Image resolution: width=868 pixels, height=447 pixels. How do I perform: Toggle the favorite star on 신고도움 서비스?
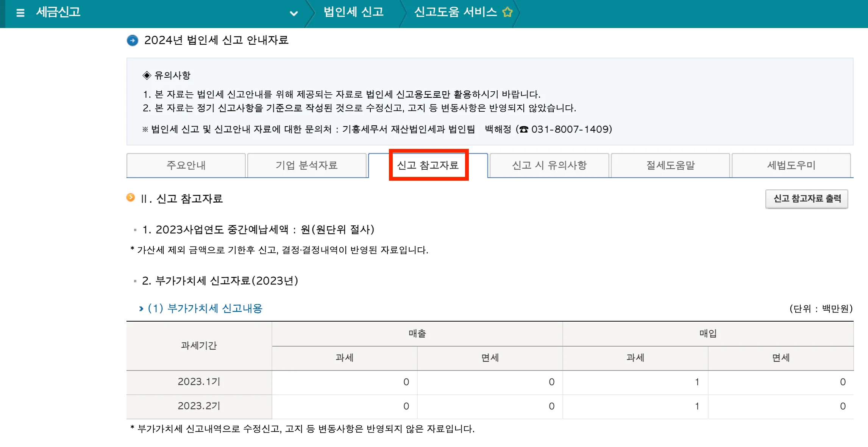[507, 12]
